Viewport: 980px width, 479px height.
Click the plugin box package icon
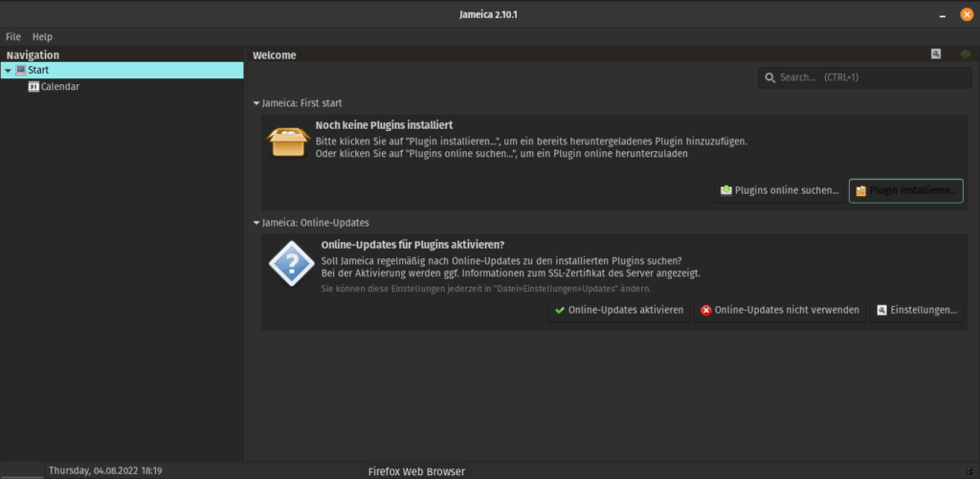(x=288, y=142)
